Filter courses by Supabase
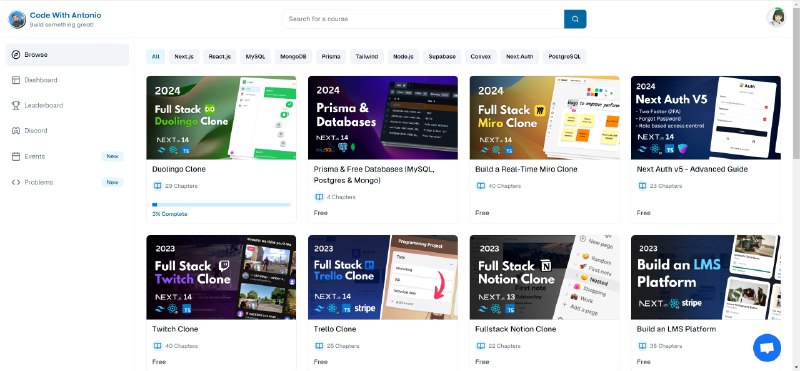 click(x=442, y=57)
